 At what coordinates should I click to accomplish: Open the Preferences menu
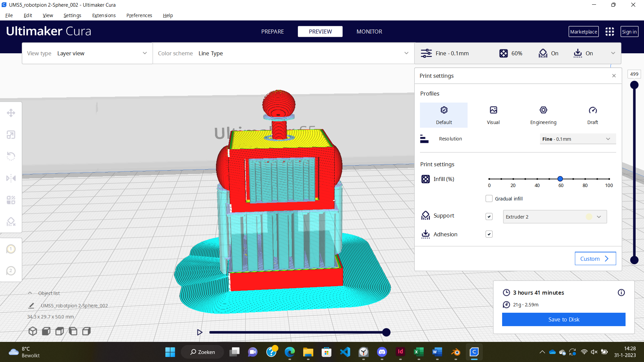[139, 15]
